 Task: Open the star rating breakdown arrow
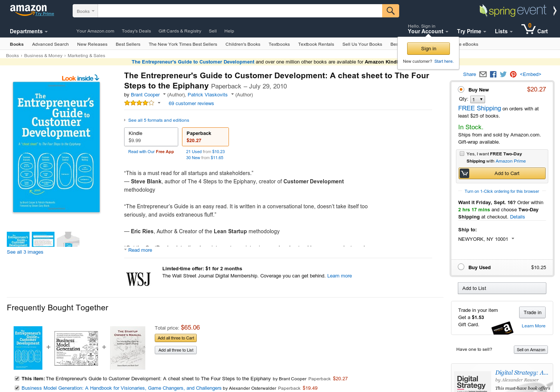tap(159, 103)
